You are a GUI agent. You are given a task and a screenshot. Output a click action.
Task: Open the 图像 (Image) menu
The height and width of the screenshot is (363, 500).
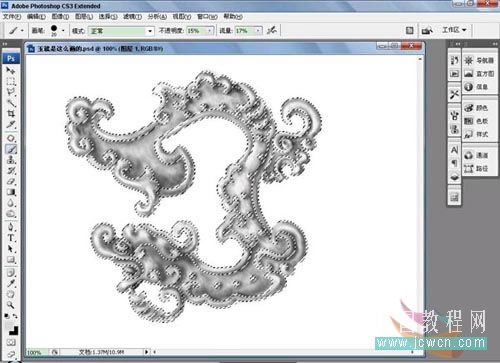60,16
